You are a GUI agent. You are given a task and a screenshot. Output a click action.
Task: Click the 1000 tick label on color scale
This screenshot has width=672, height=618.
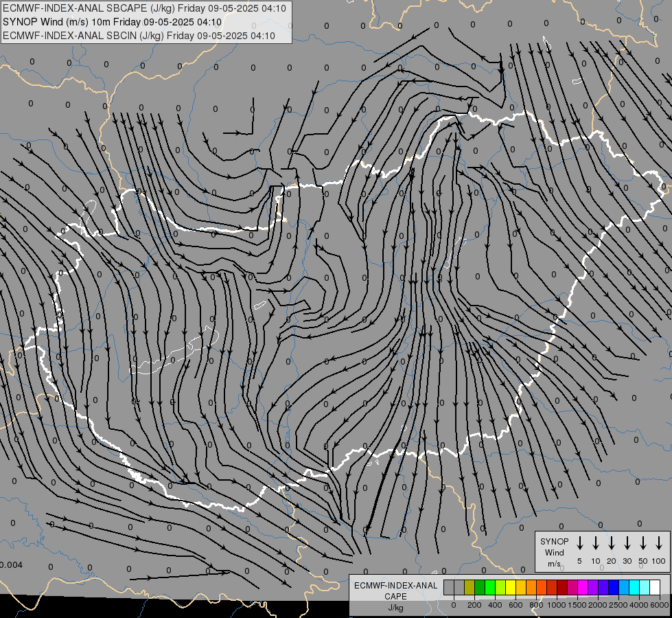tap(557, 605)
